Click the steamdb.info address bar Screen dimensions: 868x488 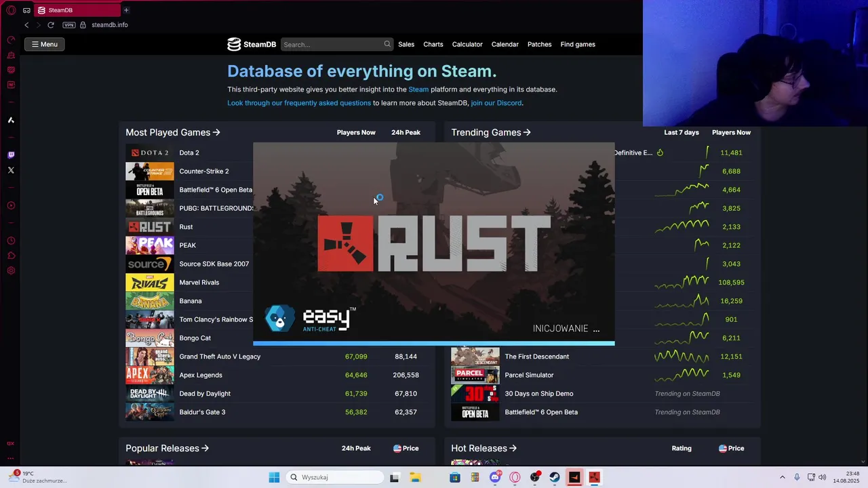pos(110,25)
